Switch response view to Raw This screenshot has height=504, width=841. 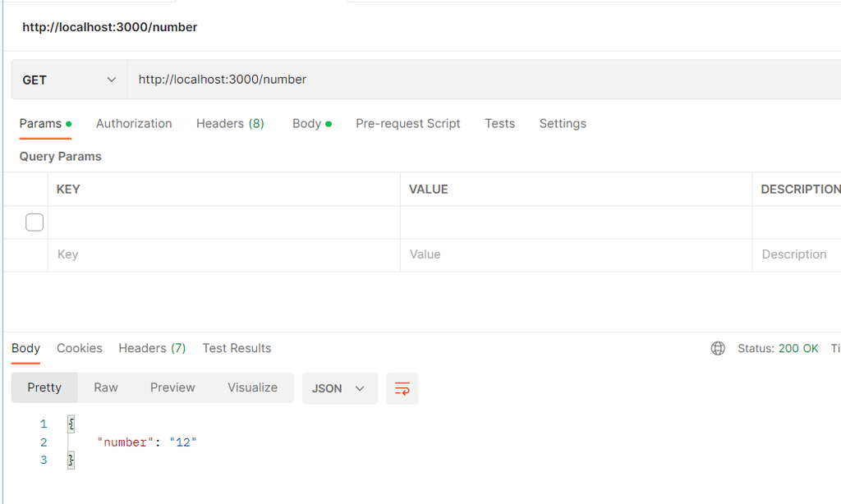click(x=106, y=387)
